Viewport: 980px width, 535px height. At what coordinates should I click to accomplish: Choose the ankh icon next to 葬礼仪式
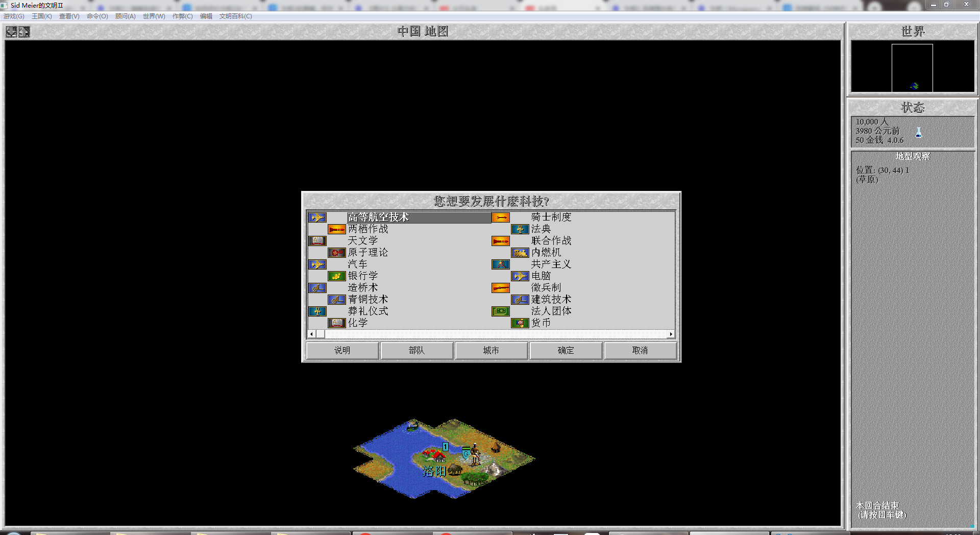[x=317, y=311]
